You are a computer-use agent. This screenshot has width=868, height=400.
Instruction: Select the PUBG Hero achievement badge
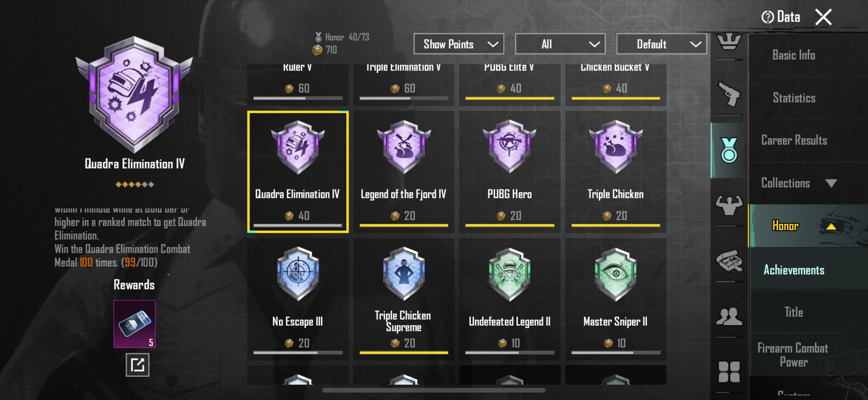point(510,172)
